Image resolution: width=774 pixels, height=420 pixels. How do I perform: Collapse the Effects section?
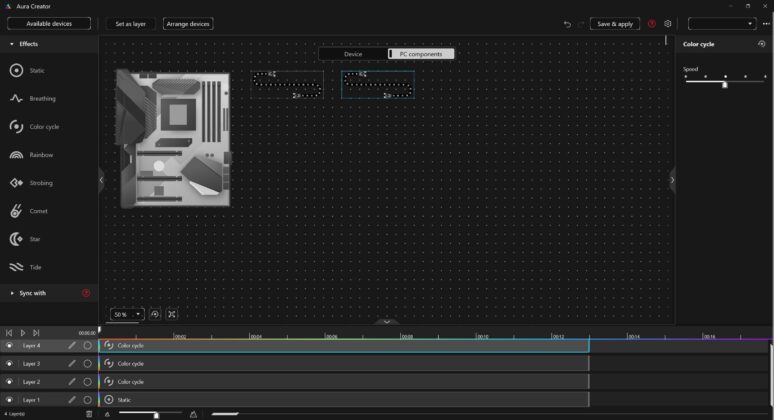pos(12,44)
